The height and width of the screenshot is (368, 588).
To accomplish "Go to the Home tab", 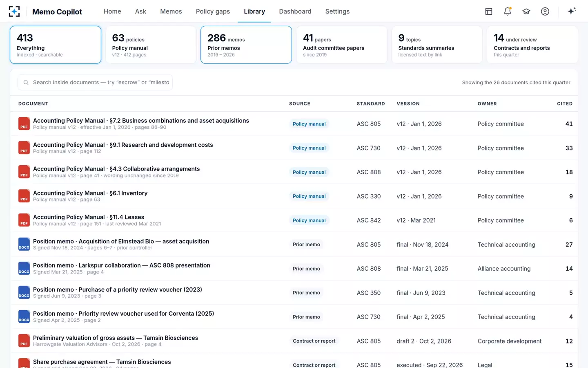I will click(x=112, y=11).
